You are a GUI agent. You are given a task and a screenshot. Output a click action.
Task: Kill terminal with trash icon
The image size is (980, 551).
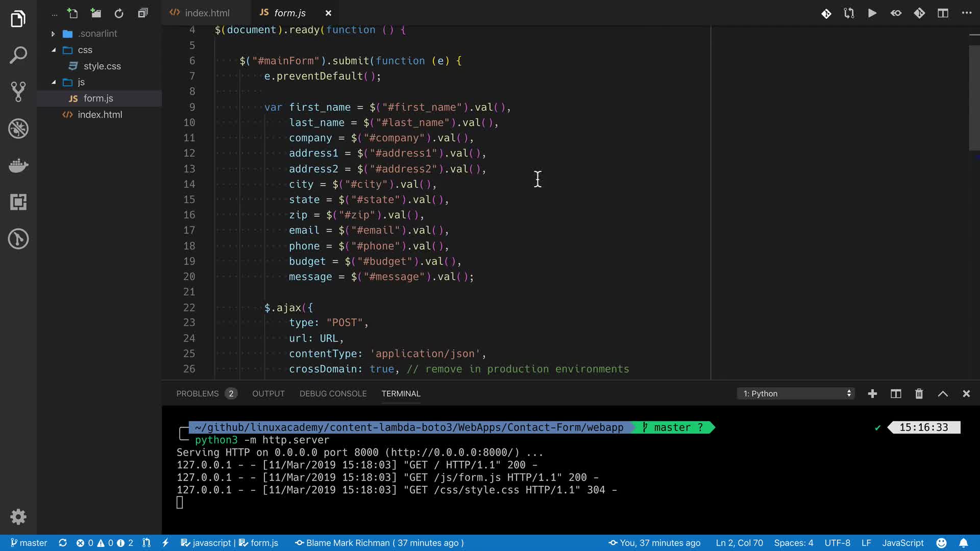coord(919,394)
